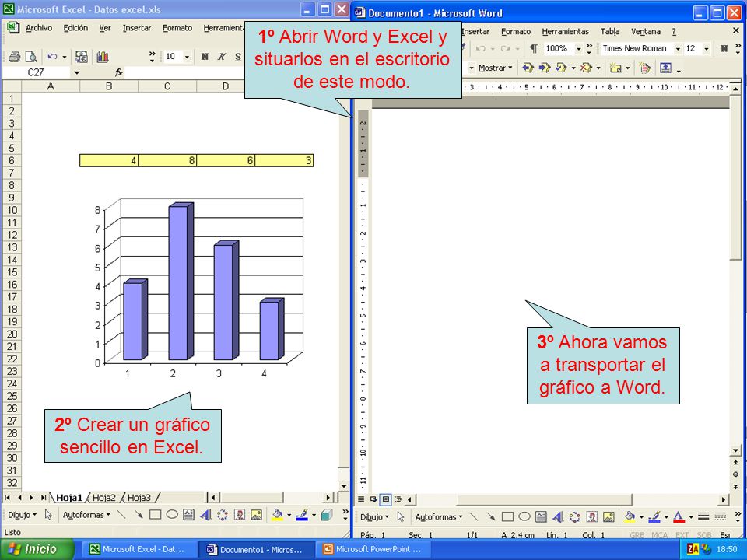Click the Microsoft Excel taskbar button
747x560 pixels.
(x=139, y=549)
